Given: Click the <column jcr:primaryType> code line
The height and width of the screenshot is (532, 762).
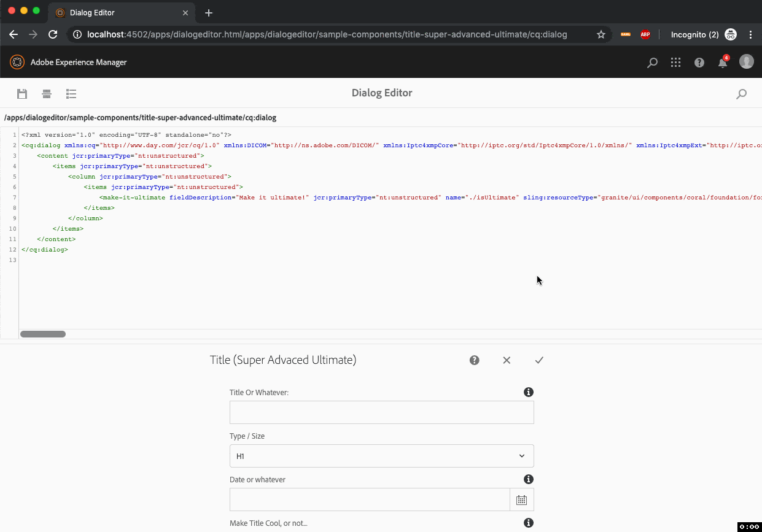Looking at the screenshot, I should [150, 177].
